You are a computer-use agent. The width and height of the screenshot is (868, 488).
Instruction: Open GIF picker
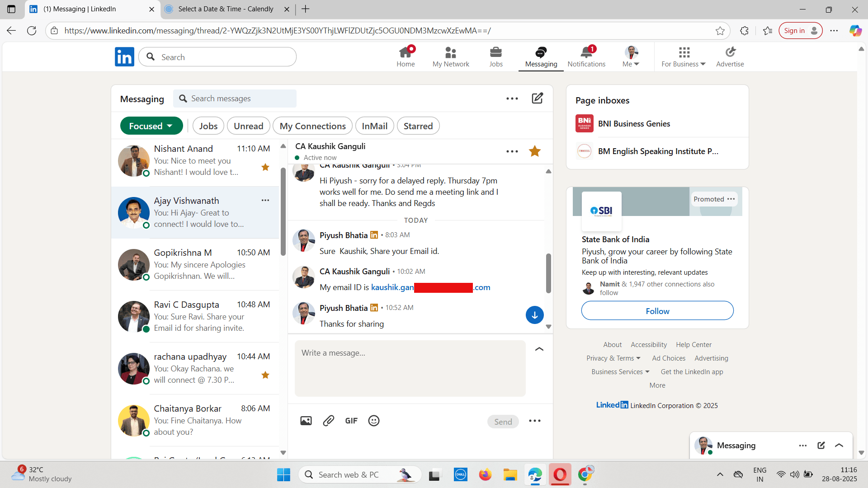click(351, 421)
